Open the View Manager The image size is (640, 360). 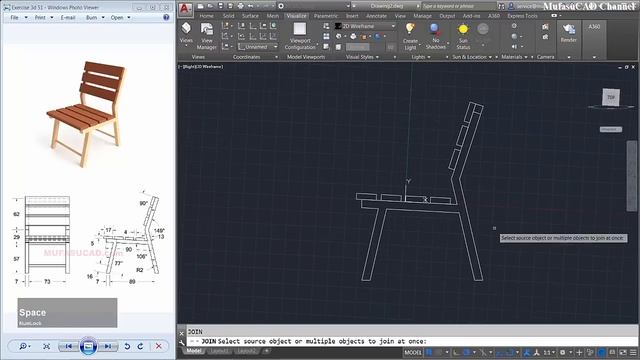coord(207,36)
